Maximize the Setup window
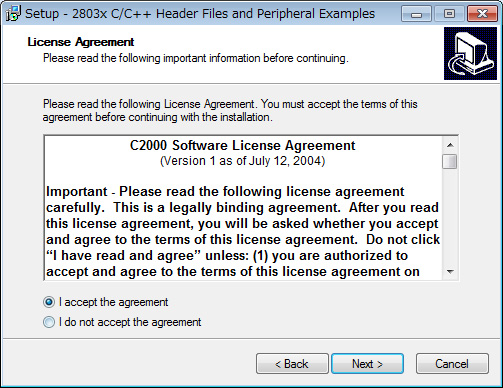The image size is (503, 388). [449, 14]
